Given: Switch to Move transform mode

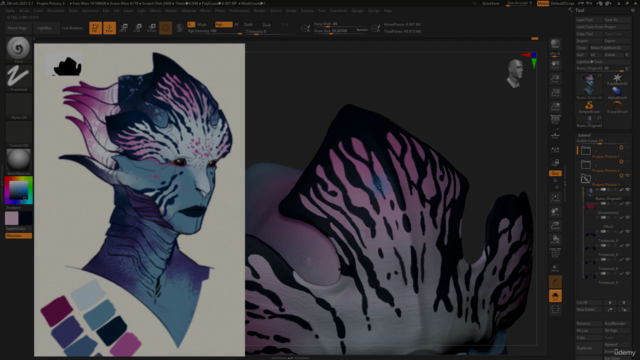Looking at the screenshot, I should click(124, 28).
